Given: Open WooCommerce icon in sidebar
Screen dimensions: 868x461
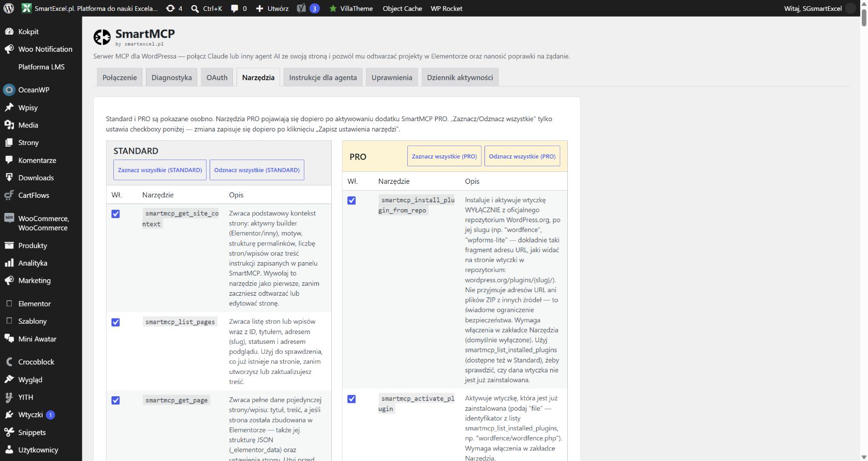Looking at the screenshot, I should coord(9,218).
